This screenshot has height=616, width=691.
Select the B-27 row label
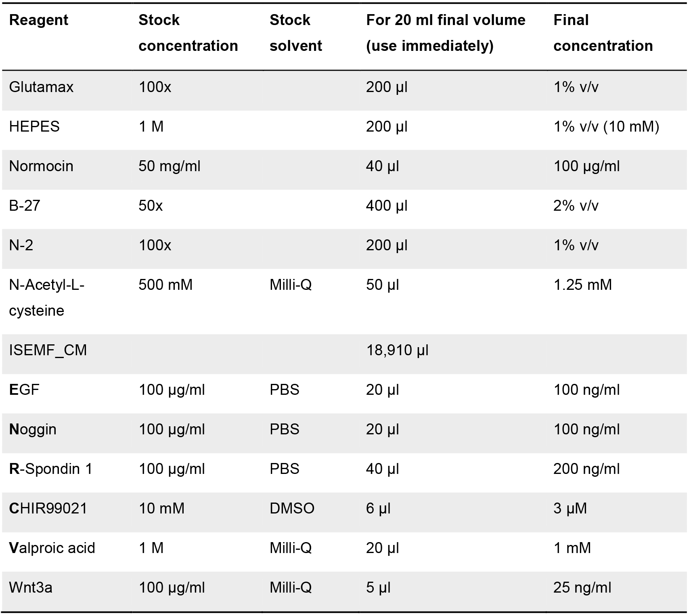(25, 206)
